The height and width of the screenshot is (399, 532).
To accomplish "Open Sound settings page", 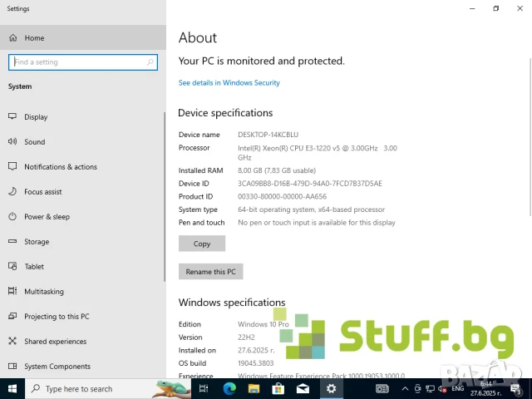I will point(34,142).
